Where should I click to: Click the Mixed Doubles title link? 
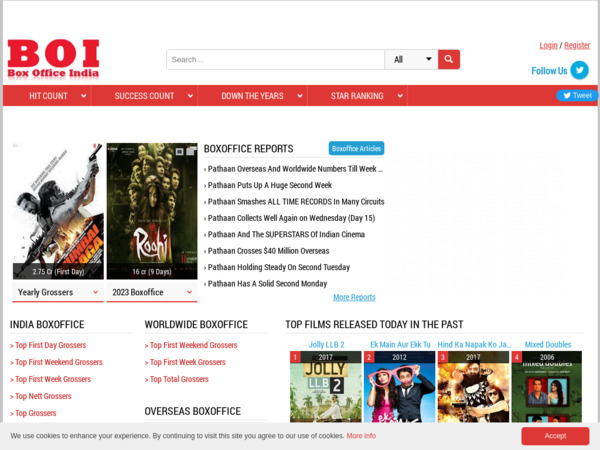tap(548, 345)
